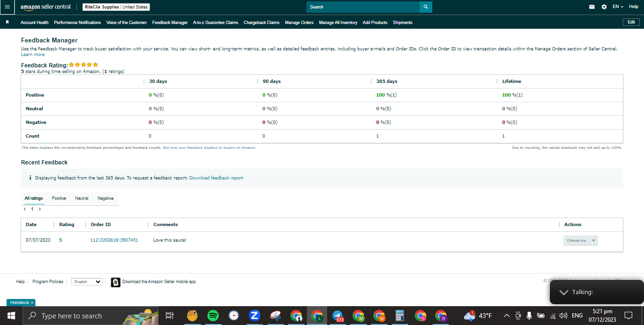
Task: Click the Windows taskbar search box
Action: 91,316
